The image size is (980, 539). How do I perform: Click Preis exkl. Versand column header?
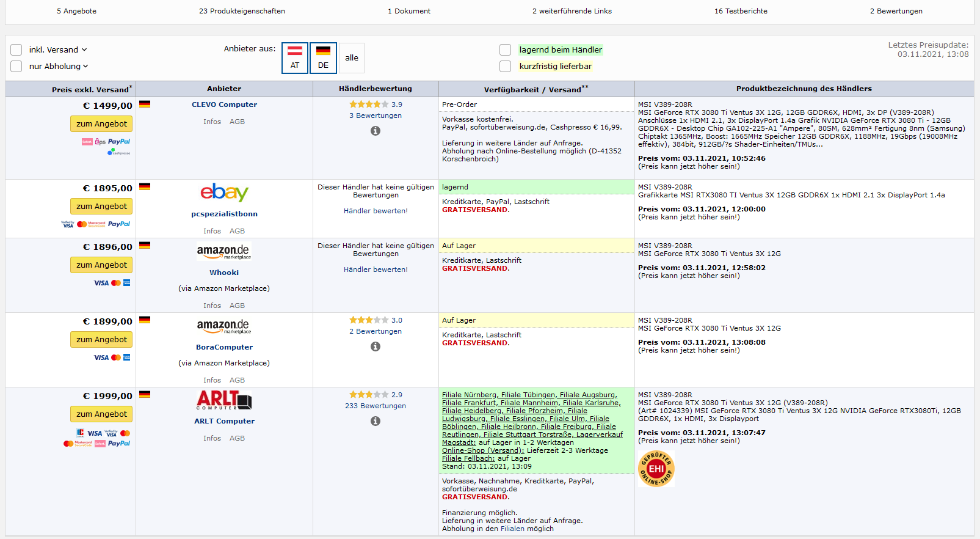[92, 89]
